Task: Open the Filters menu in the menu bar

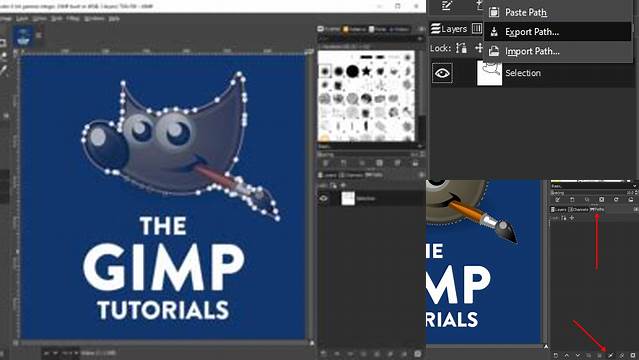Action: click(73, 19)
